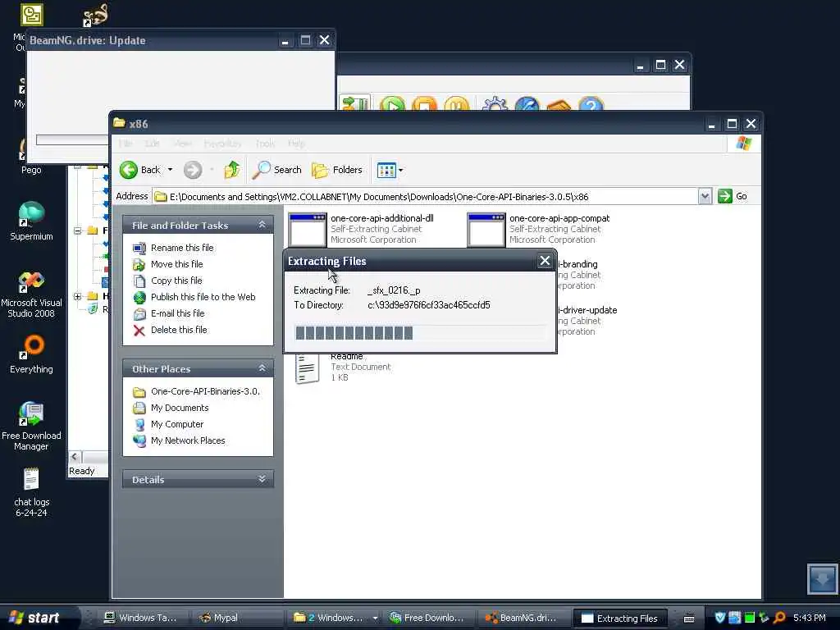Expand the Details panel
Image resolution: width=840 pixels, height=630 pixels.
click(262, 479)
